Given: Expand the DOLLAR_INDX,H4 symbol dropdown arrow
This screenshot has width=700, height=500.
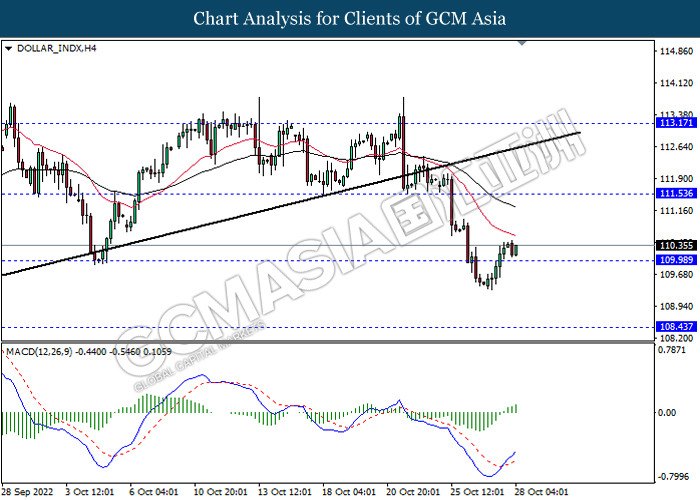Looking at the screenshot, I should tap(8, 48).
